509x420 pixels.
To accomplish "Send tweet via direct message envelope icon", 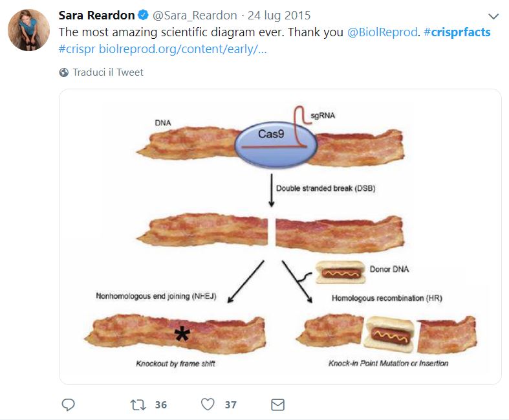I will [x=277, y=405].
